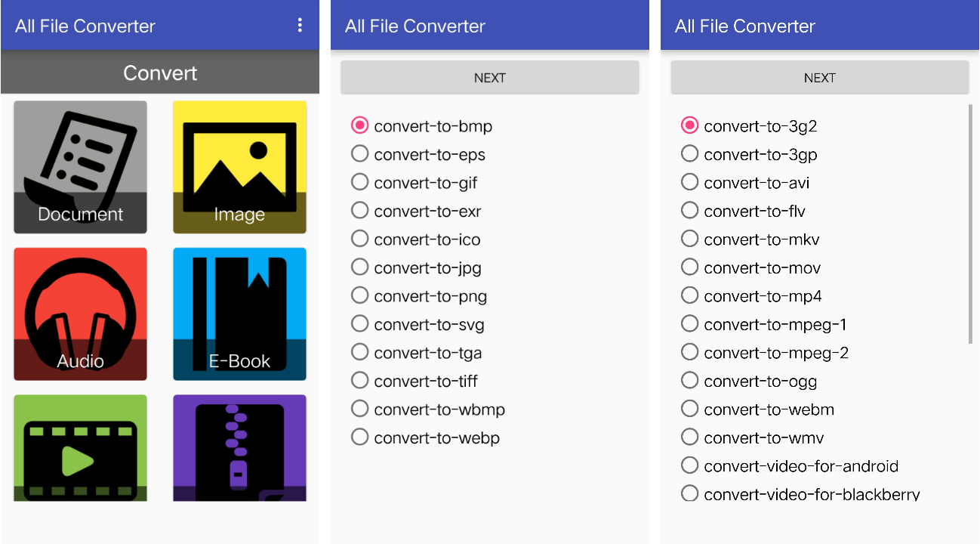The image size is (980, 544).
Task: Open the three-dot overflow menu
Action: click(300, 26)
